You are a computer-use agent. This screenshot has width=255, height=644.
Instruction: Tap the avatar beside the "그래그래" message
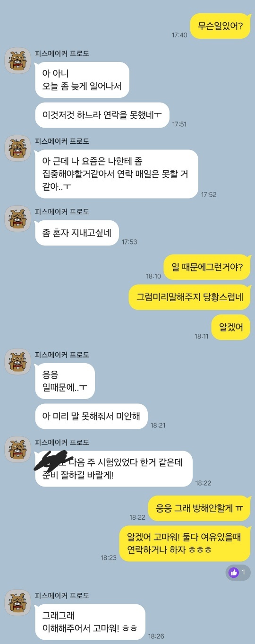18,603
